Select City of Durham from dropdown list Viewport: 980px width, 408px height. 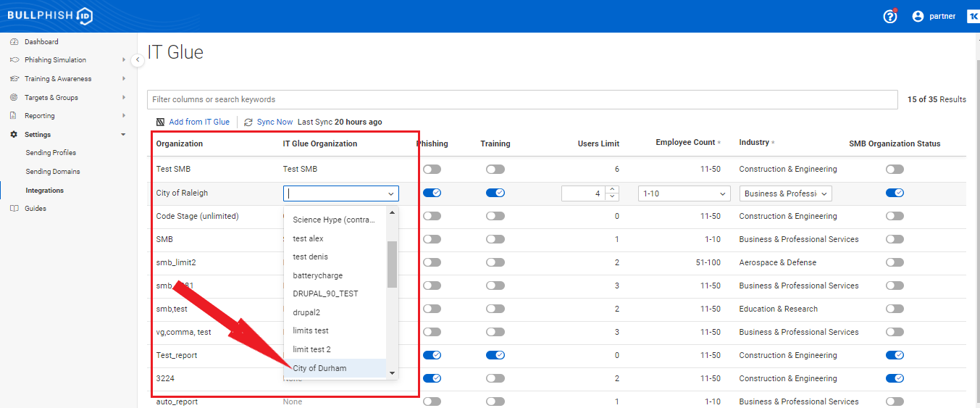335,368
